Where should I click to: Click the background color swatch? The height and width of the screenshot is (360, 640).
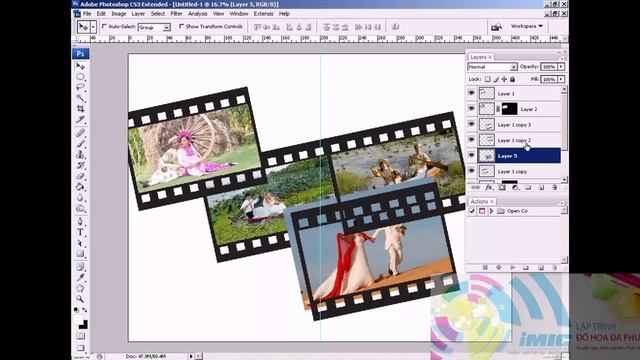point(84,325)
